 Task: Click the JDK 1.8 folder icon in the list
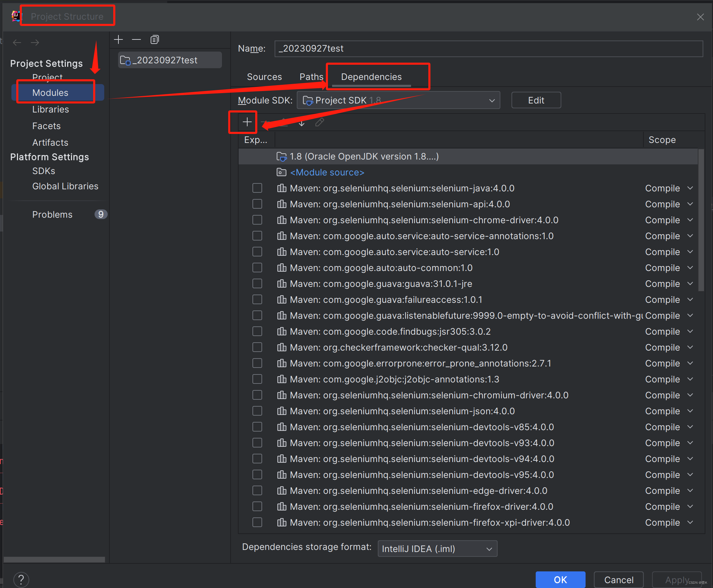(x=282, y=157)
